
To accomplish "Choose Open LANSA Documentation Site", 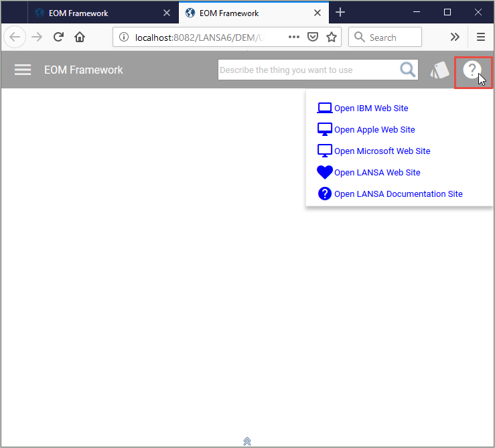I will 399,194.
